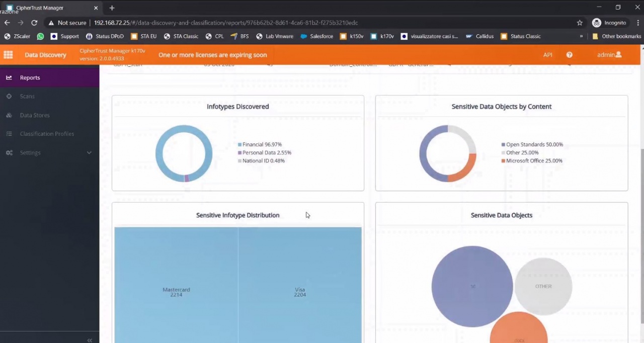Open the Salesforce bookmark

(x=316, y=36)
